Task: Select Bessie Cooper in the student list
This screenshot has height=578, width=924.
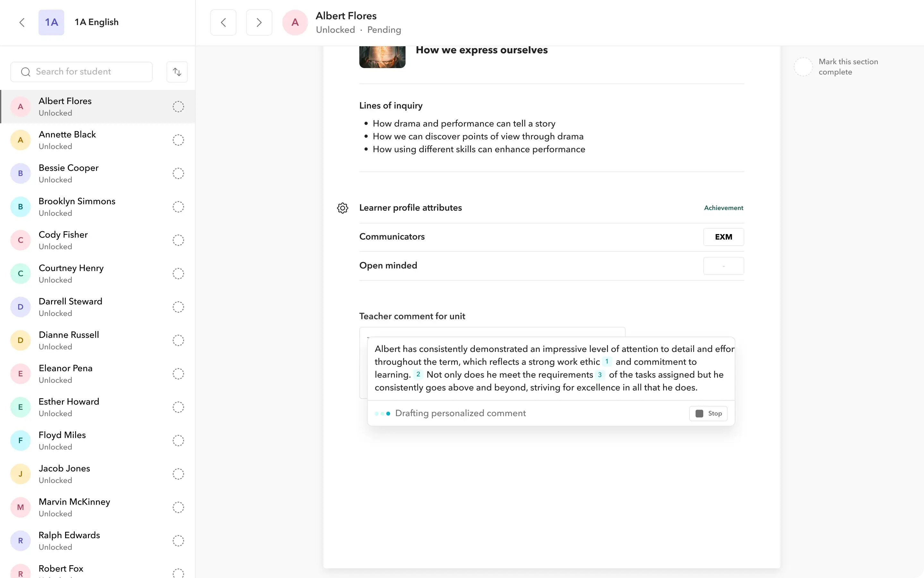Action: (x=98, y=173)
